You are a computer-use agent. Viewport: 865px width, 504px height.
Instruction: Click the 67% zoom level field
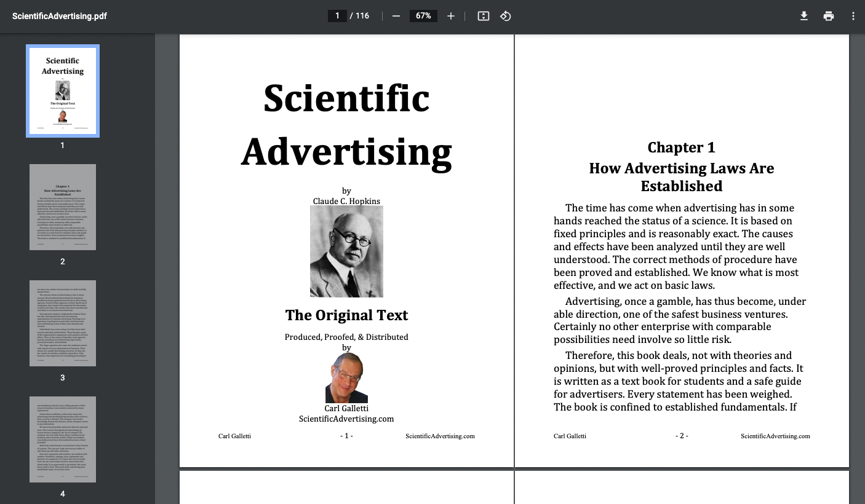point(423,16)
